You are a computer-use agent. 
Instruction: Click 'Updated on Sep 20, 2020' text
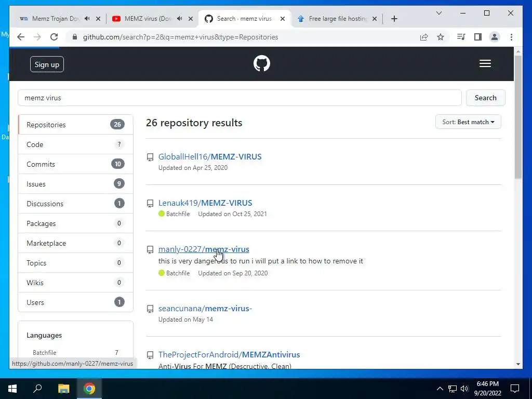233,273
